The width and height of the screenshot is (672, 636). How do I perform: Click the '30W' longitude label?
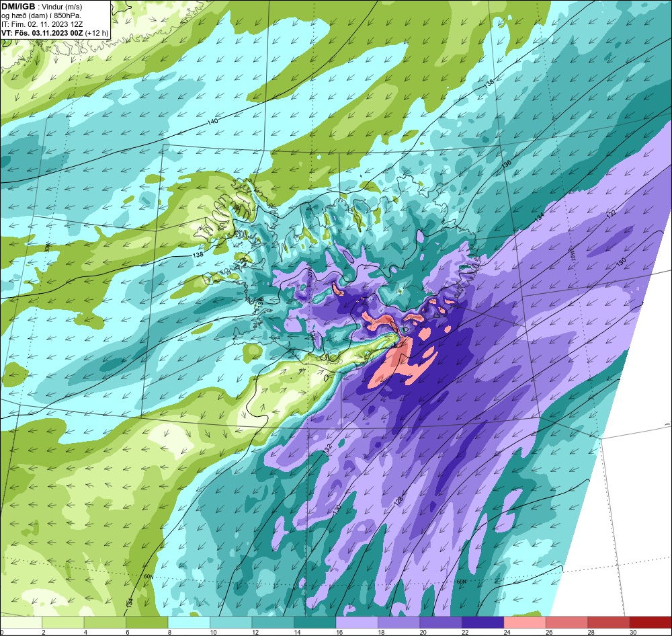click(47, 247)
